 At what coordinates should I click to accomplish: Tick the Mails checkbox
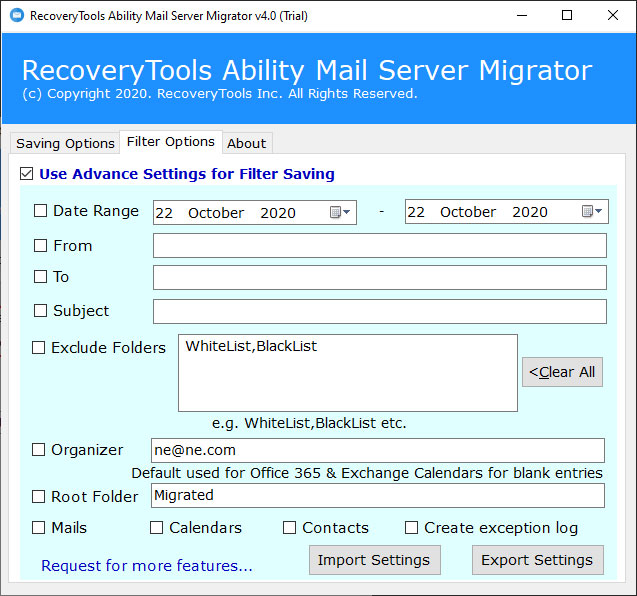click(x=39, y=528)
